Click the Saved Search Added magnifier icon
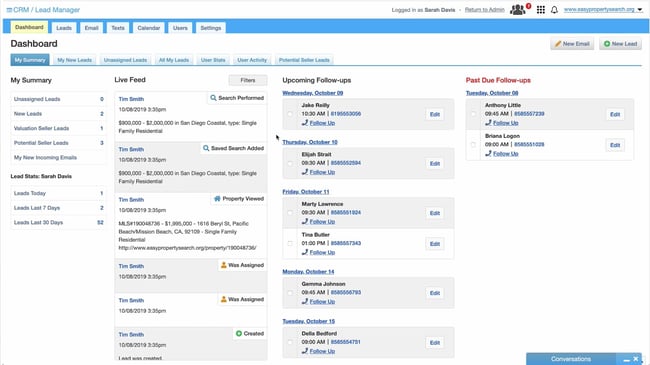Screen dimensions: 650x365 [206, 148]
